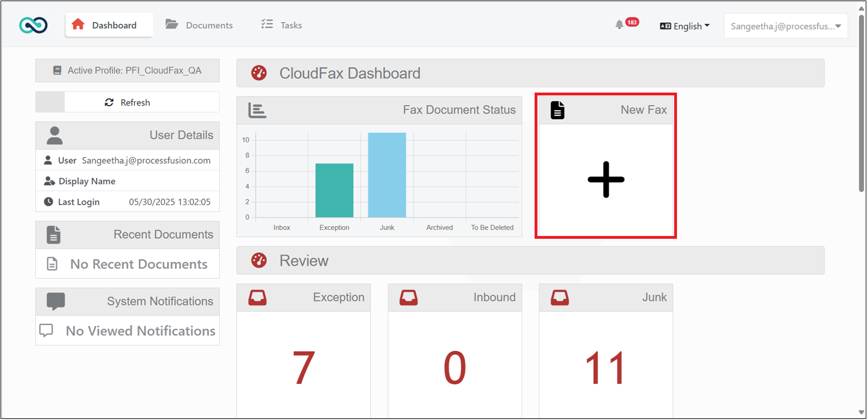Create a new fax with plus button
The height and width of the screenshot is (420, 868).
click(x=606, y=180)
